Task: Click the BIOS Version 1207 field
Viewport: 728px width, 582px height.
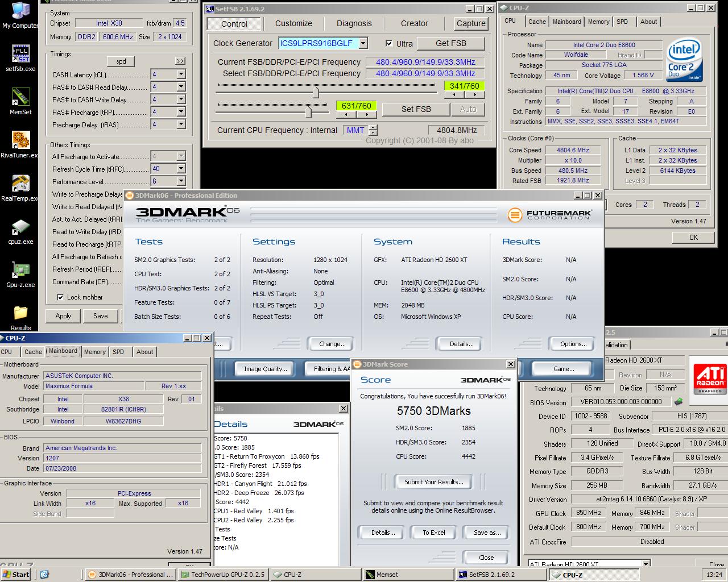Action: point(122,458)
